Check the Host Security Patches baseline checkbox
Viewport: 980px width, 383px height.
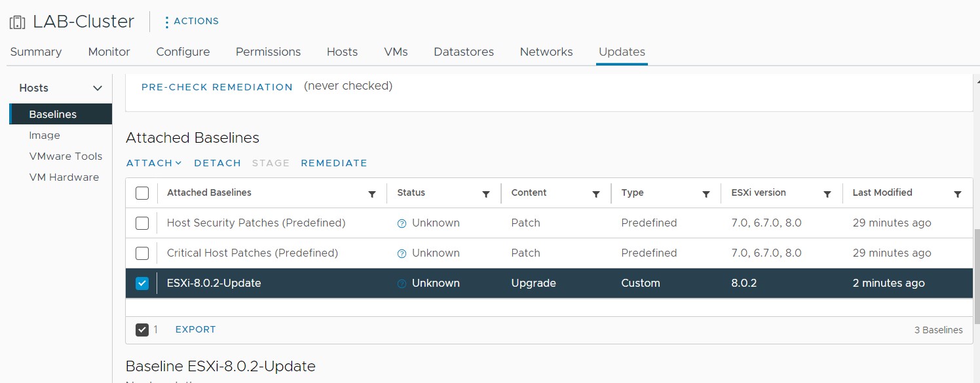click(142, 223)
